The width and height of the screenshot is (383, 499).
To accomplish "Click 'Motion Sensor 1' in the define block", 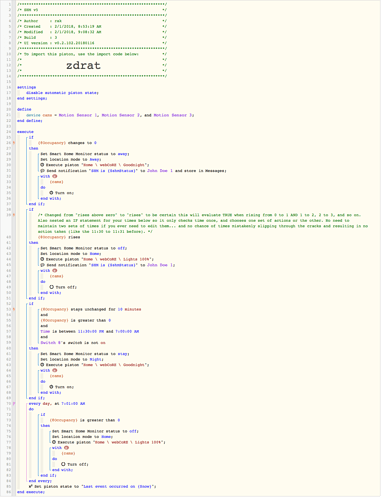I will click(78, 115).
